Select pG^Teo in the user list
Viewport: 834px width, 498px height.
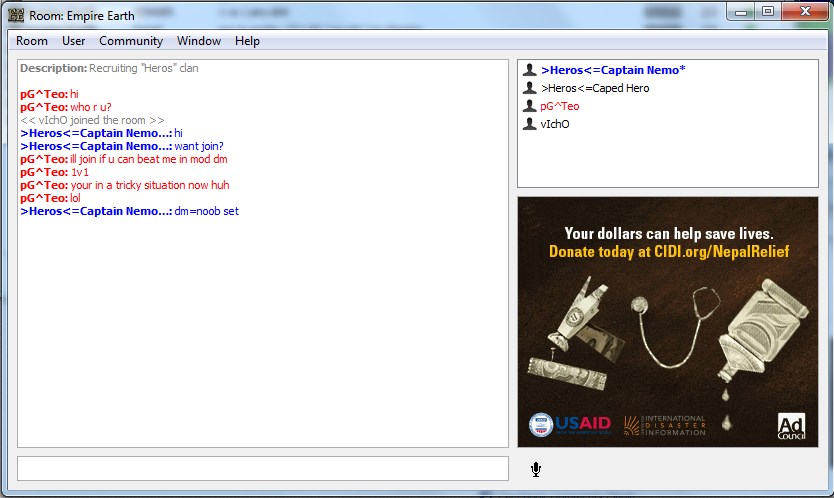point(559,107)
